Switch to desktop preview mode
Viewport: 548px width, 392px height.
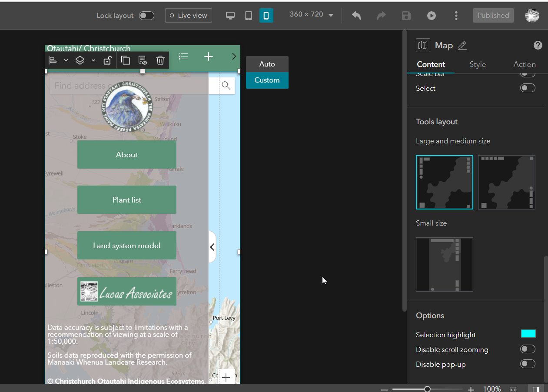(x=230, y=15)
